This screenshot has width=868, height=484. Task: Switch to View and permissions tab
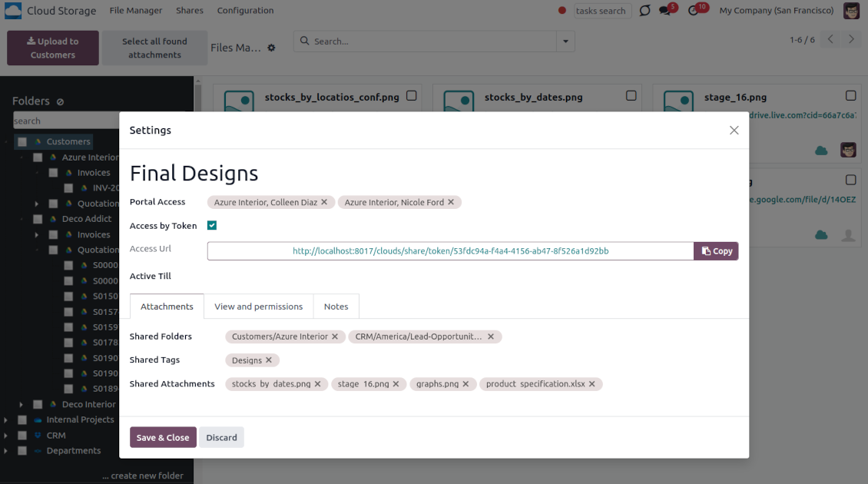[258, 307]
